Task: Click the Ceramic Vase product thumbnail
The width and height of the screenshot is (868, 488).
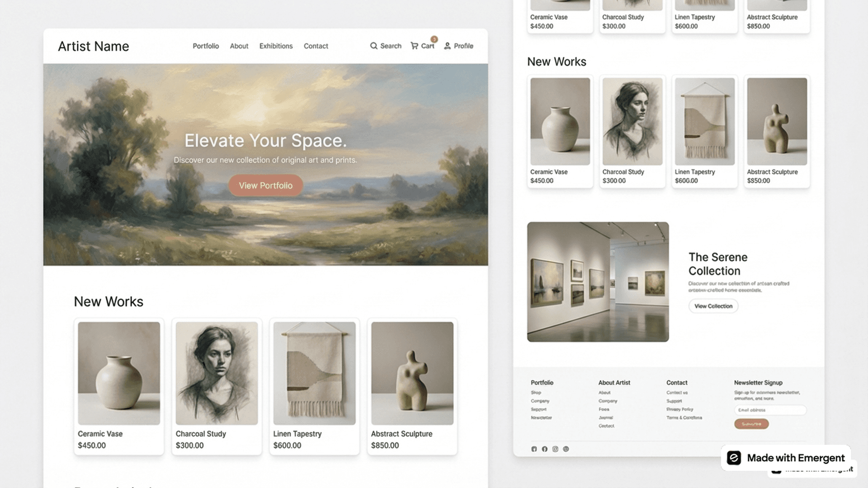Action: click(x=118, y=372)
